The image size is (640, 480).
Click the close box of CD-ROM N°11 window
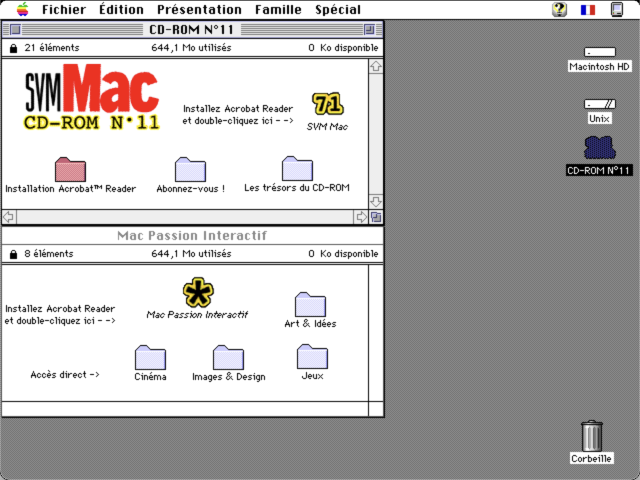point(16,29)
